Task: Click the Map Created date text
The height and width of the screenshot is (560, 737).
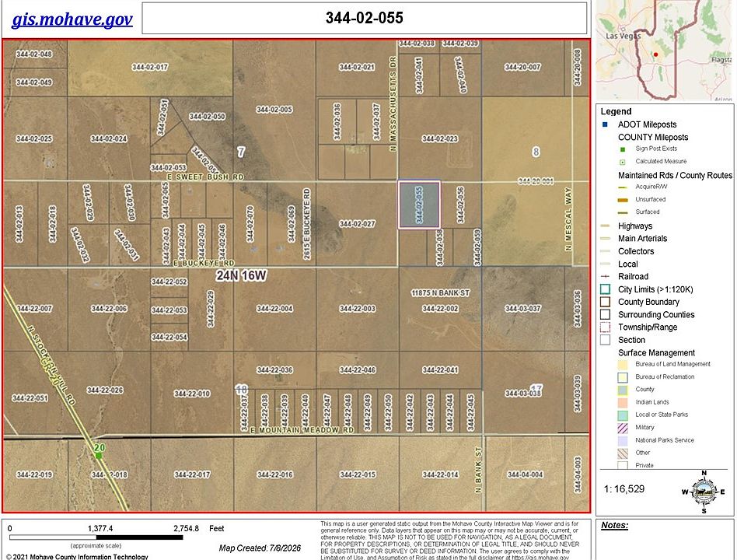Action: 260,548
